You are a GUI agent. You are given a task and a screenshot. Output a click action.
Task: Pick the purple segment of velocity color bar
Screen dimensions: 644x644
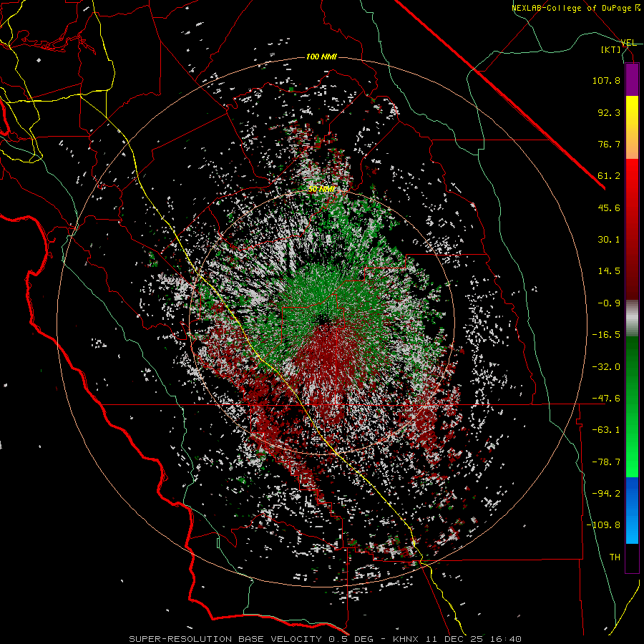click(x=632, y=79)
